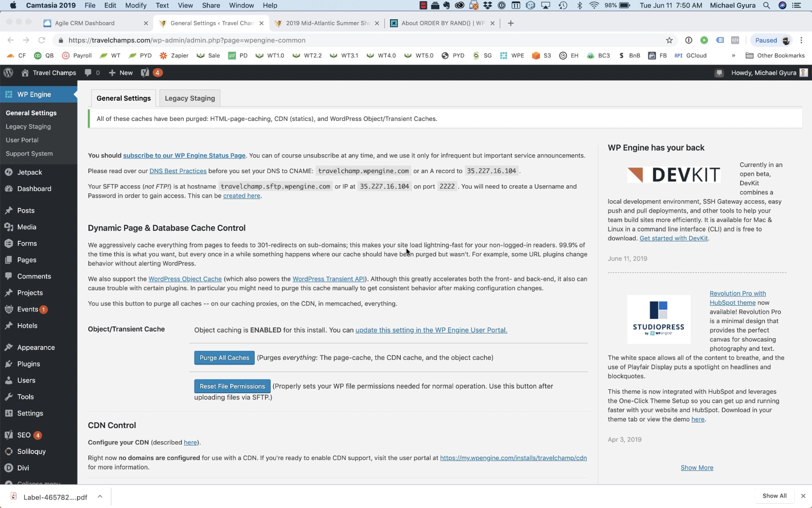Open the Plugins sidebar menu
812x508 pixels.
click(28, 364)
